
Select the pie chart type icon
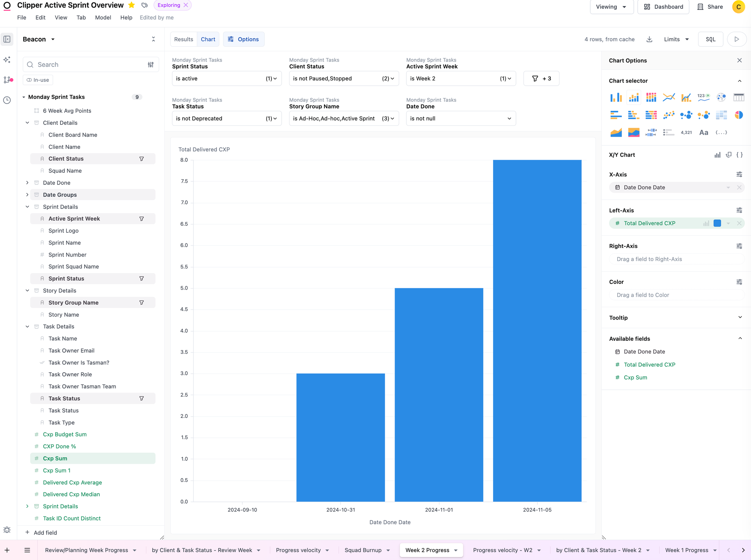[738, 115]
